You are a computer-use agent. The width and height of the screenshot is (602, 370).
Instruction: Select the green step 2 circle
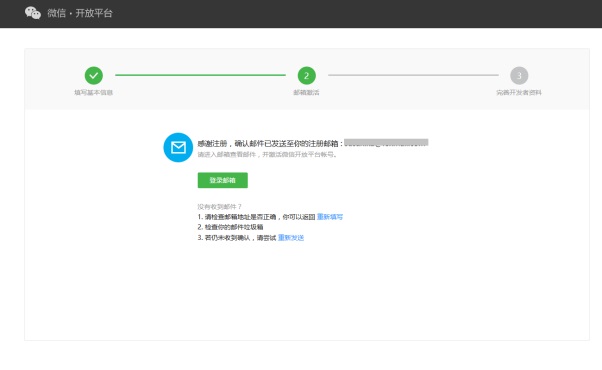coord(307,76)
